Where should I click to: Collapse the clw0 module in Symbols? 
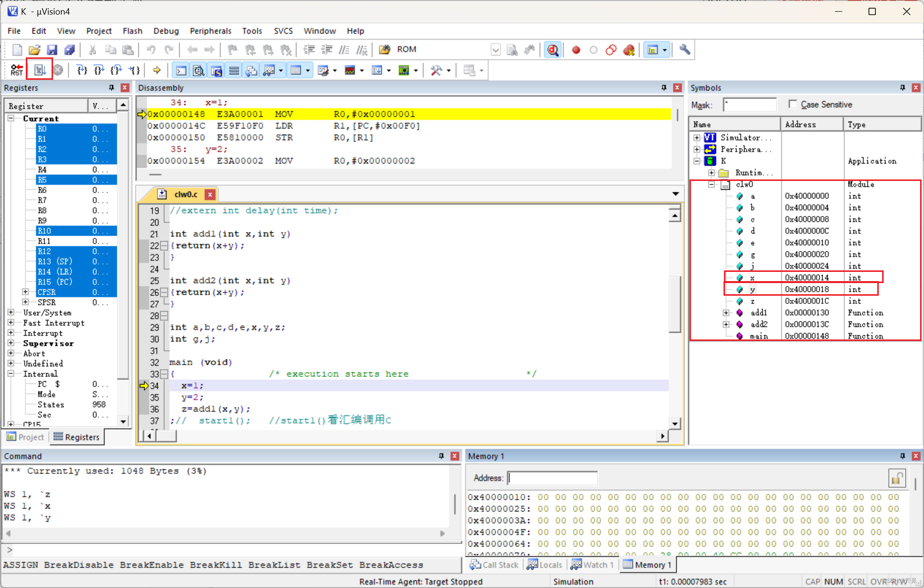coord(711,184)
